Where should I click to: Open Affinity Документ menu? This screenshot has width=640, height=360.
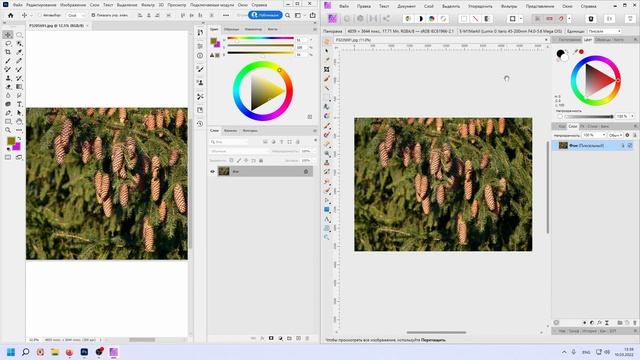click(406, 6)
